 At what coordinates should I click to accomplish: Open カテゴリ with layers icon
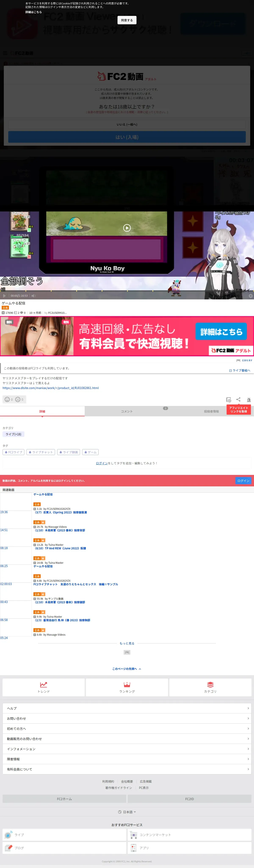(210, 687)
